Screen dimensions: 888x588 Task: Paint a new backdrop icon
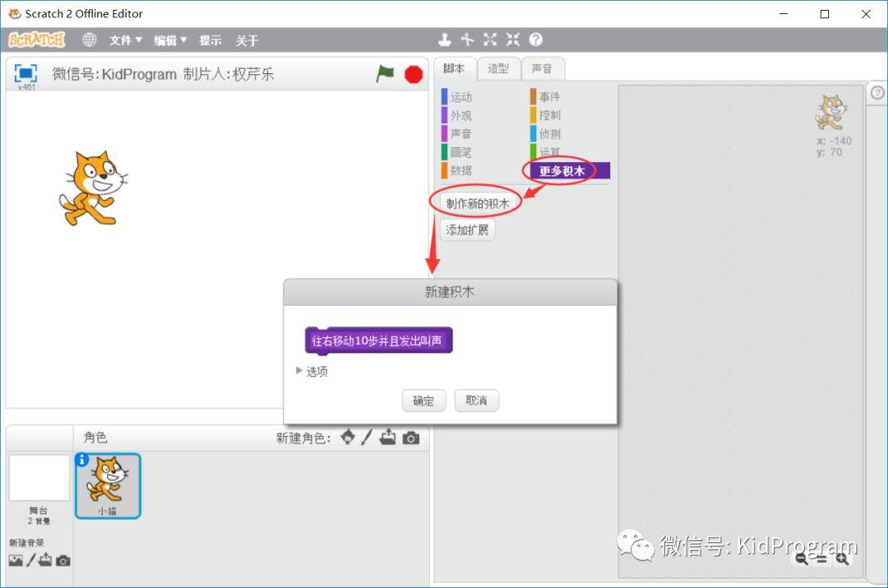tap(31, 560)
